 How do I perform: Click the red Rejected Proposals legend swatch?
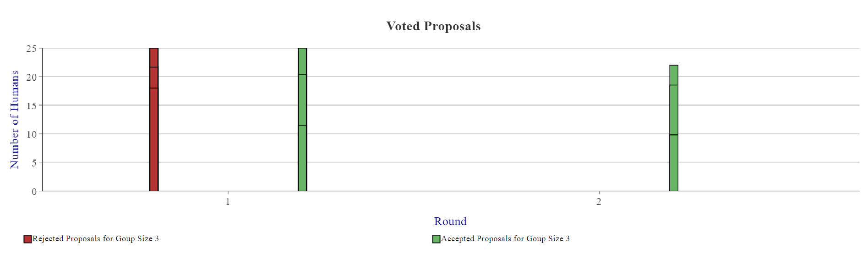(27, 239)
